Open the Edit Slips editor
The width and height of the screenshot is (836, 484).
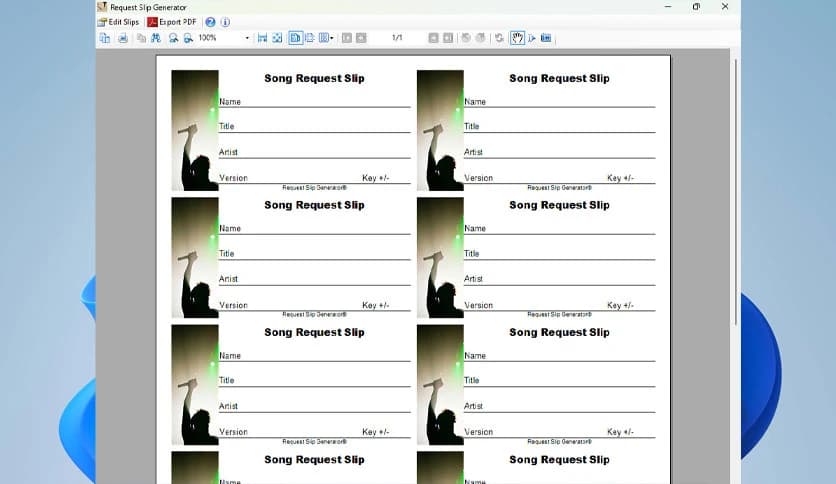[x=118, y=22]
